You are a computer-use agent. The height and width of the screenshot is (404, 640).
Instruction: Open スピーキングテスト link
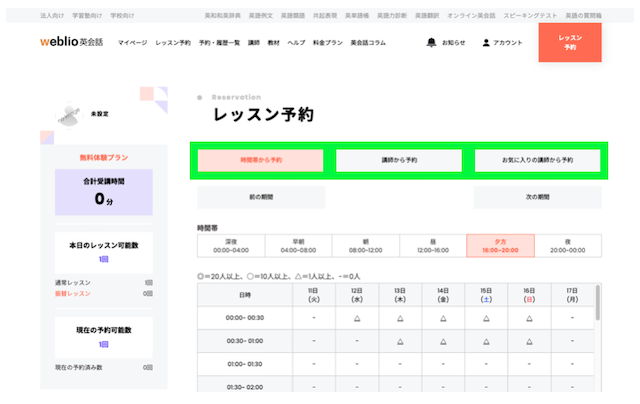tap(530, 16)
